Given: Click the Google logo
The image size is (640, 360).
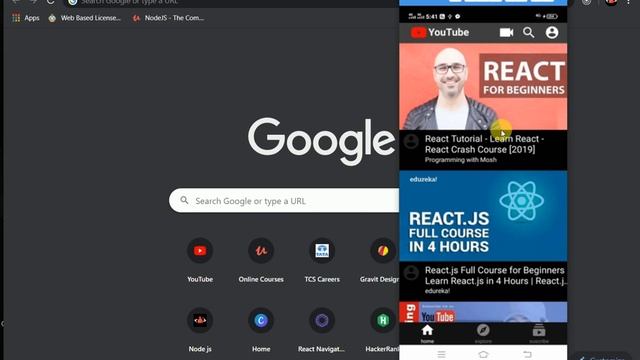Looking at the screenshot, I should [322, 141].
